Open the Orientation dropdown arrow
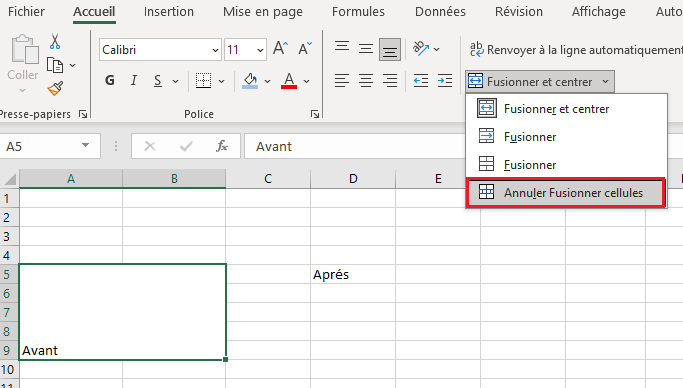Viewport: 683px width, 388px height. click(436, 49)
